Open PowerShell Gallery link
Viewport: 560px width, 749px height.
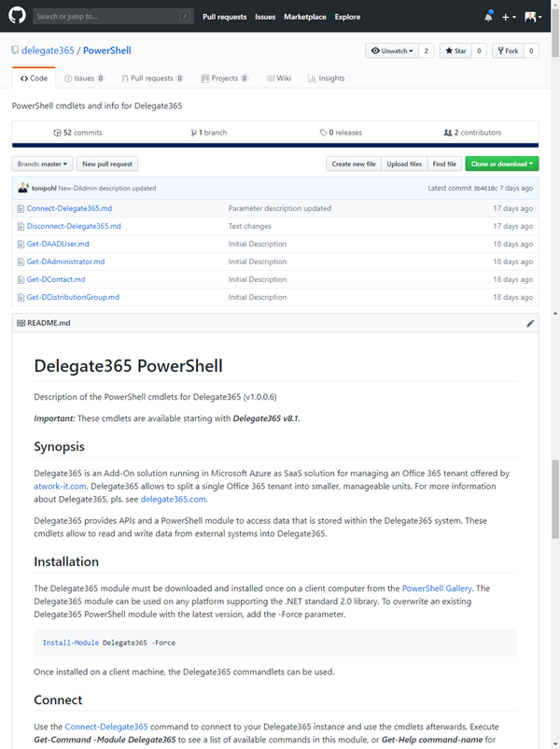pos(437,588)
